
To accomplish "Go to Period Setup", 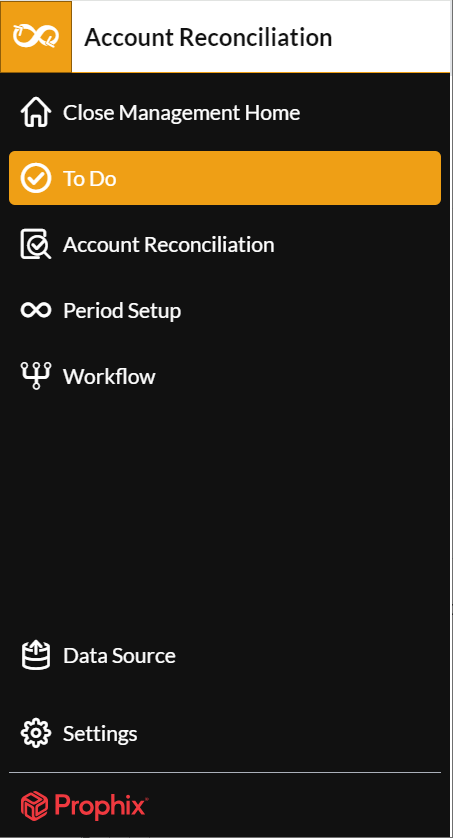I will coord(122,311).
